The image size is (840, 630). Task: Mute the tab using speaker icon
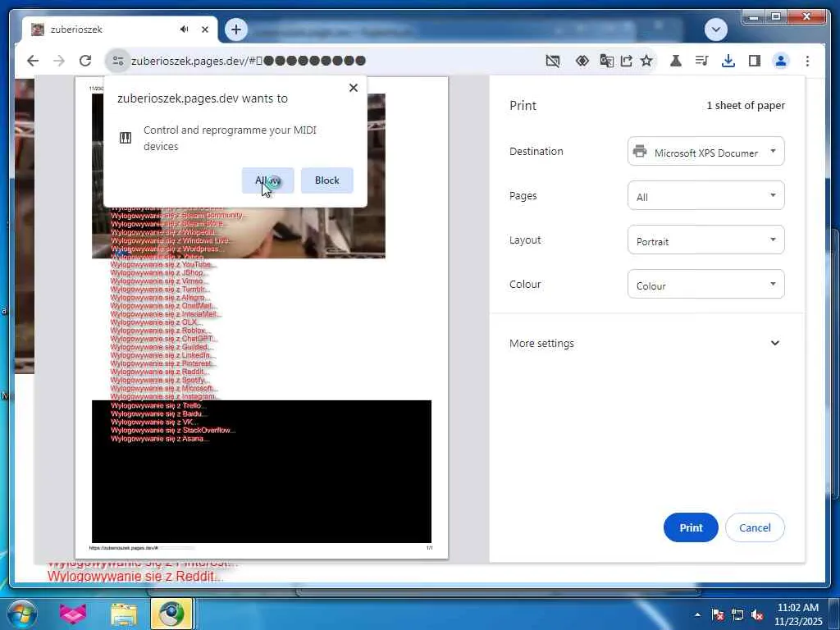(x=185, y=29)
